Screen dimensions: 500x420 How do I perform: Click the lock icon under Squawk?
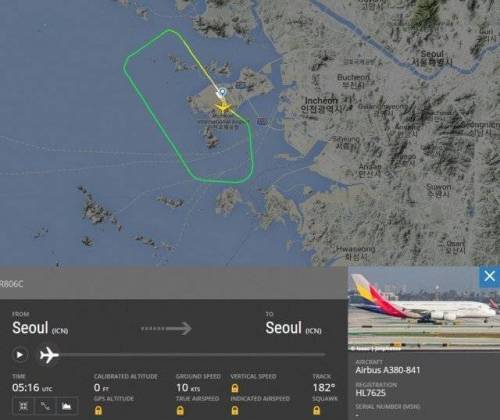click(x=317, y=410)
